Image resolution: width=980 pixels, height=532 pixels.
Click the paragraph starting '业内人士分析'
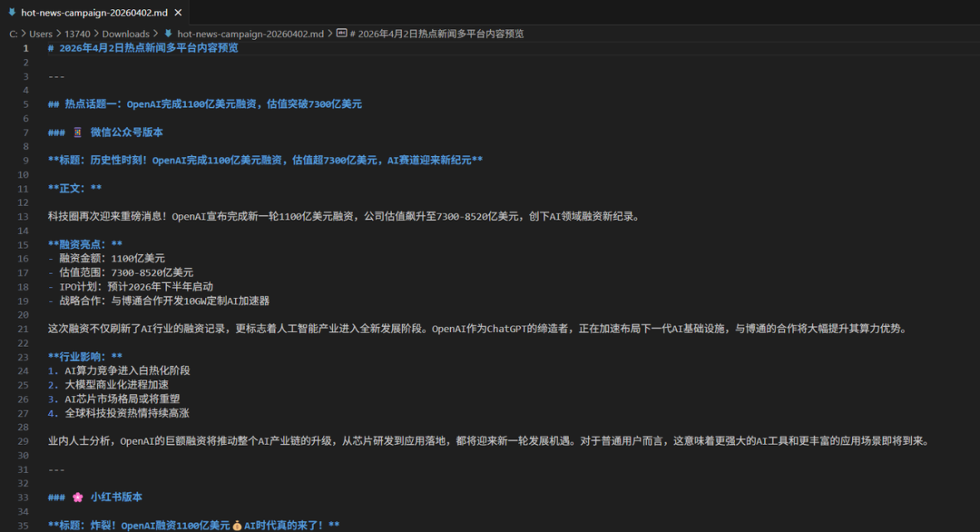489,441
